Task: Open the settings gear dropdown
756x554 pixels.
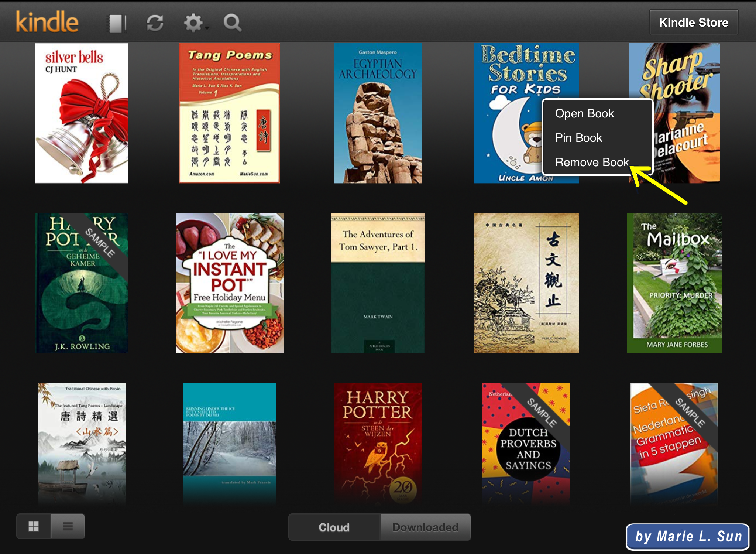Action: (196, 23)
